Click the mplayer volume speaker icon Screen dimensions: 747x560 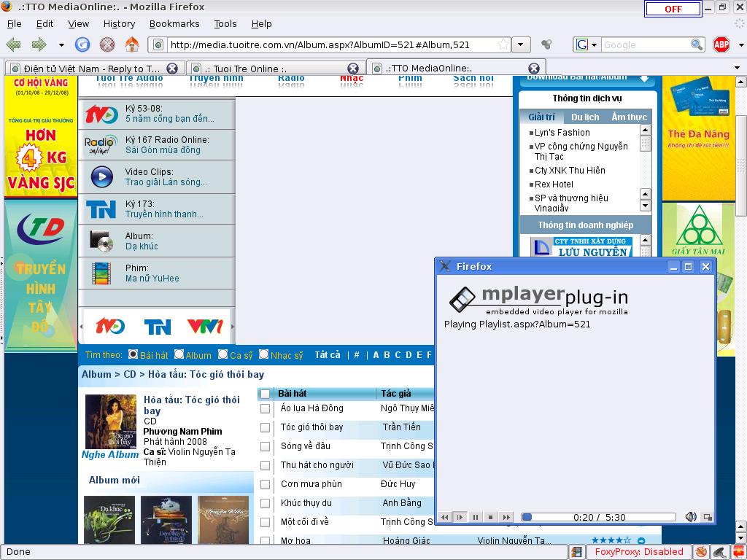(x=690, y=517)
